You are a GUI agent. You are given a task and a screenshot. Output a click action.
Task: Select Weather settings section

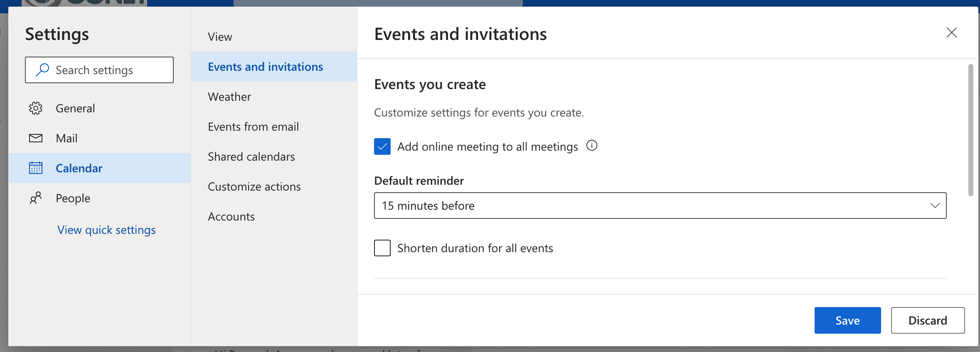click(x=229, y=97)
